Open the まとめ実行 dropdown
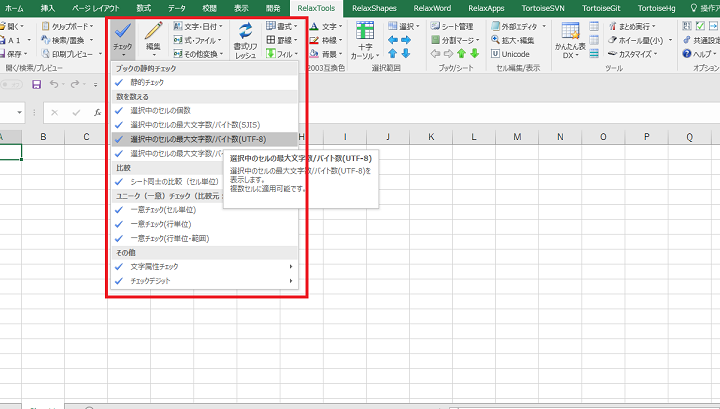Image resolution: width=720 pixels, height=409 pixels. coord(632,27)
